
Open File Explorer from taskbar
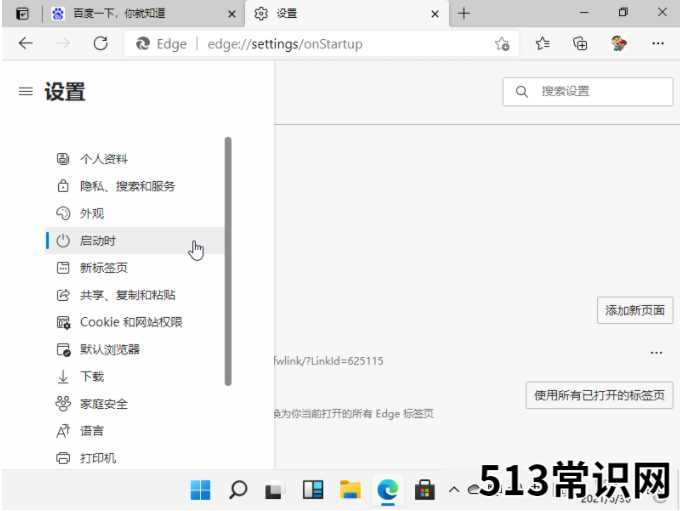[350, 490]
